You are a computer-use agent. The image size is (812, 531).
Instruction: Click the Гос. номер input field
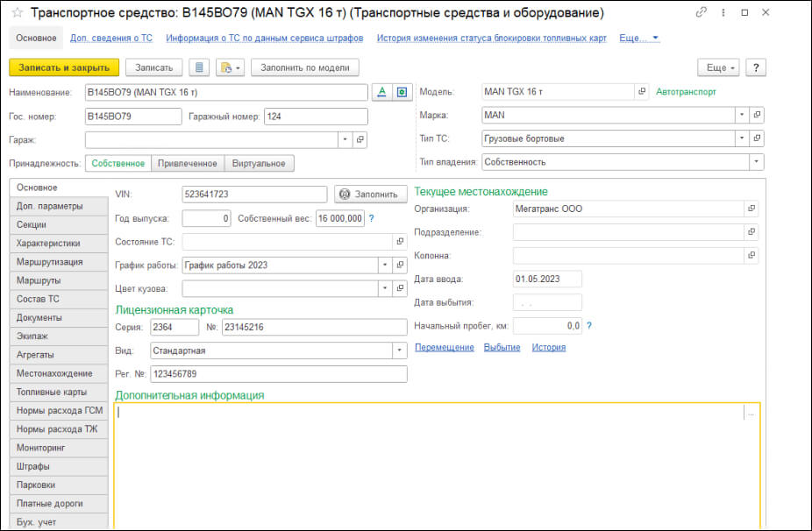click(x=133, y=117)
